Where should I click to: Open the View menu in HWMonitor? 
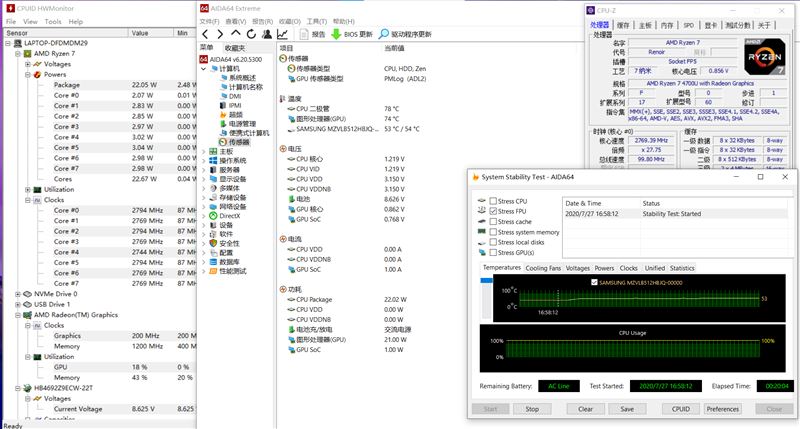[x=30, y=22]
